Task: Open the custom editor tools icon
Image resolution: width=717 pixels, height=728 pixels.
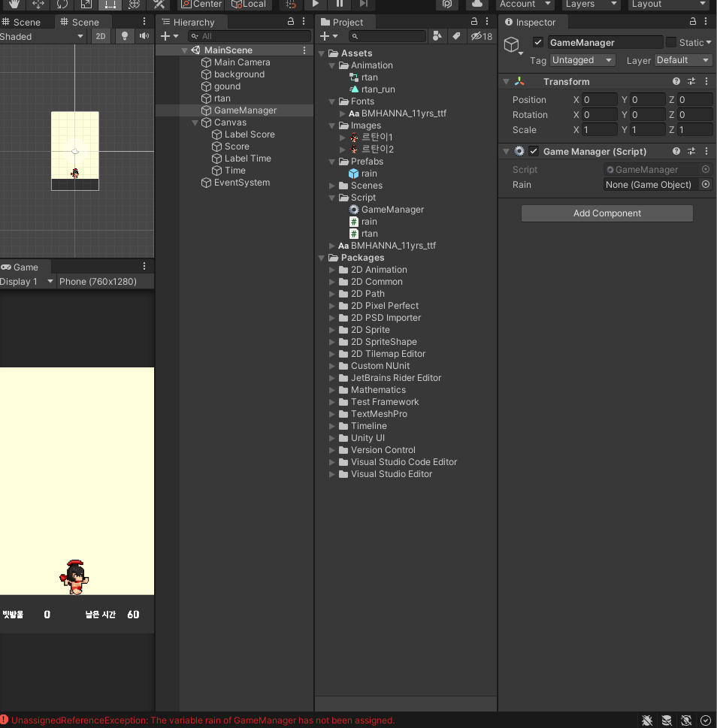Action: (159, 4)
